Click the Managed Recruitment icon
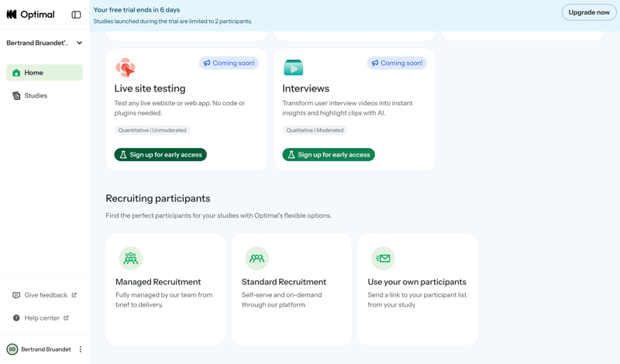The width and height of the screenshot is (620, 364). coord(130,258)
